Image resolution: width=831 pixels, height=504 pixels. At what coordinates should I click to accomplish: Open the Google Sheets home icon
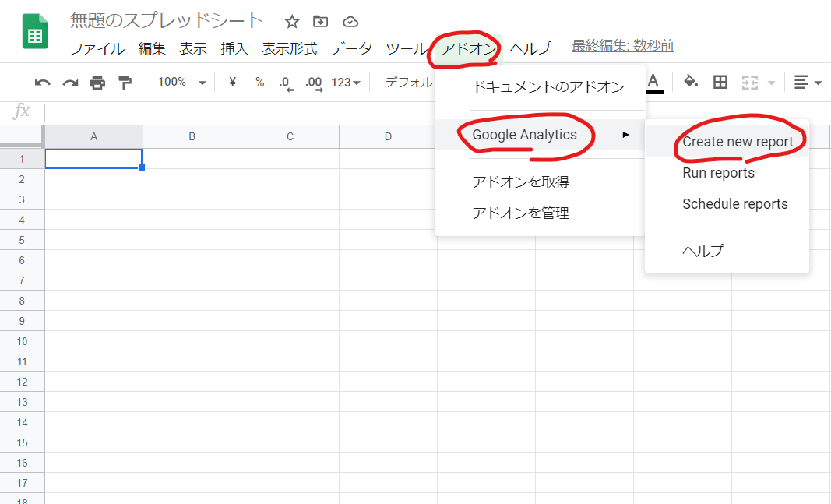(x=35, y=32)
